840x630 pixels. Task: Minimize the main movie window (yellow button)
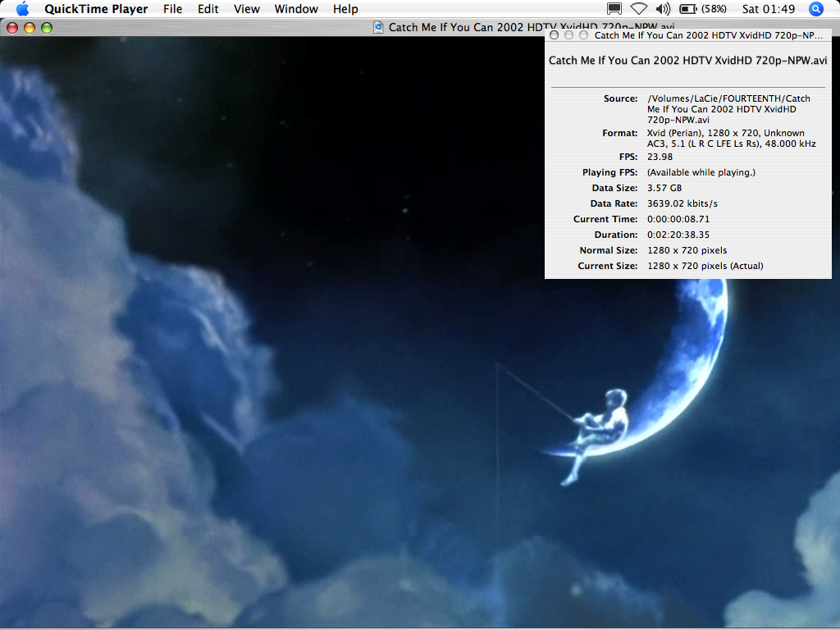pos(30,28)
